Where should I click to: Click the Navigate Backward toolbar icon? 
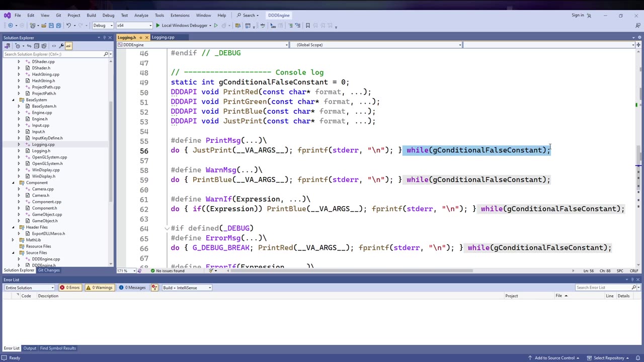(x=10, y=25)
